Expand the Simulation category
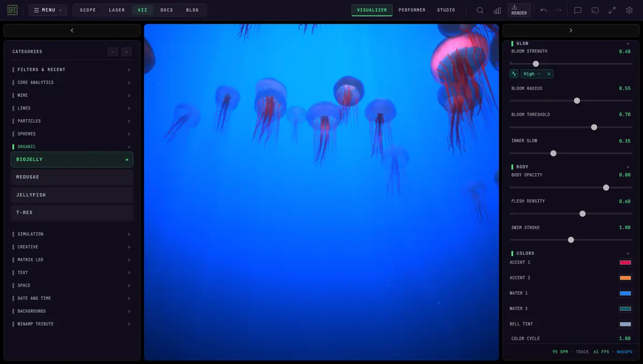The height and width of the screenshot is (364, 643). 72,234
